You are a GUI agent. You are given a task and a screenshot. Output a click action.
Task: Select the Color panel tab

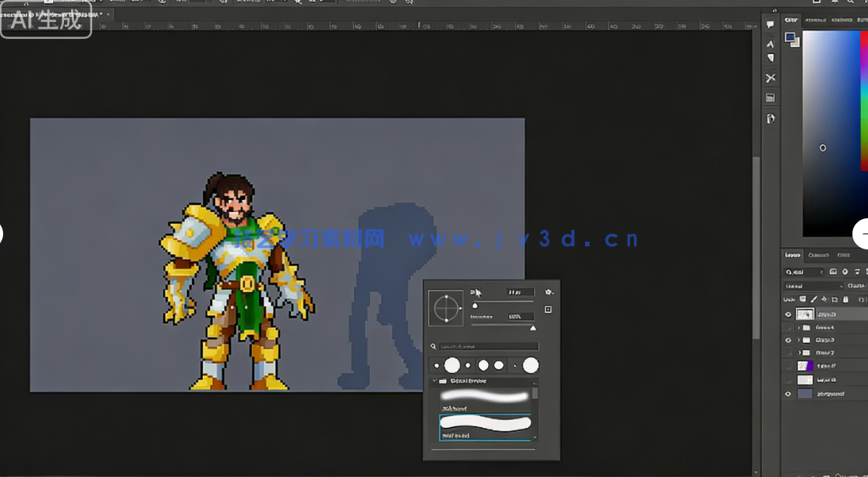[791, 19]
